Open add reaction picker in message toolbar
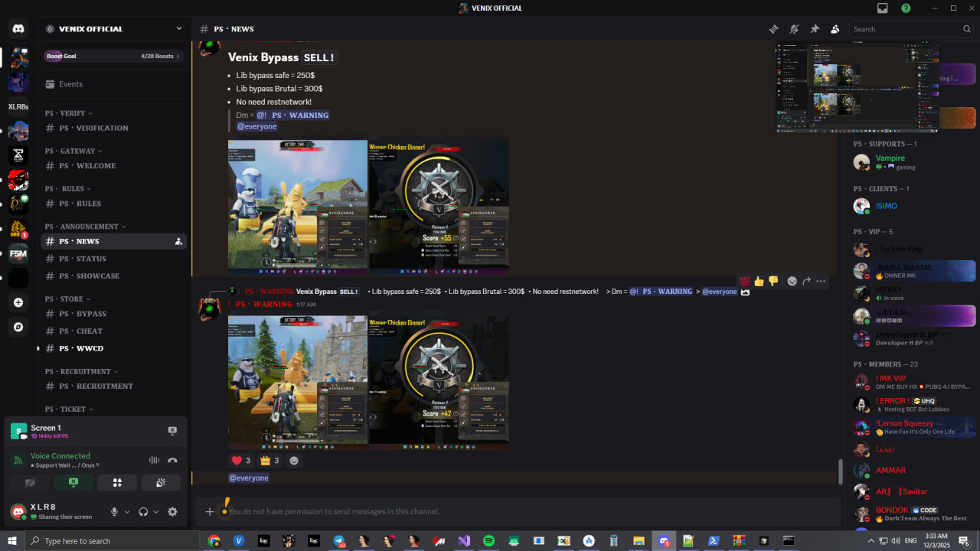The width and height of the screenshot is (980, 551). (792, 281)
